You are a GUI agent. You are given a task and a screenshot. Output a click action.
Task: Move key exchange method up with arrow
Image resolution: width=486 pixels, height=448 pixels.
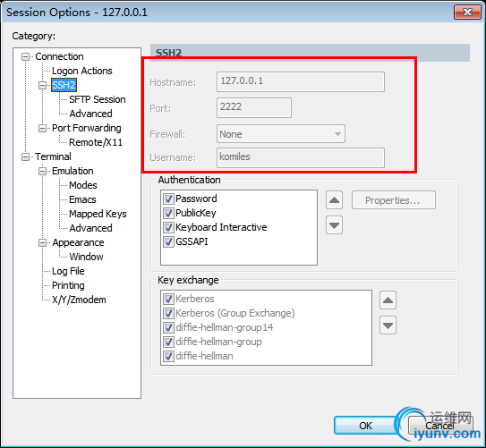point(388,300)
